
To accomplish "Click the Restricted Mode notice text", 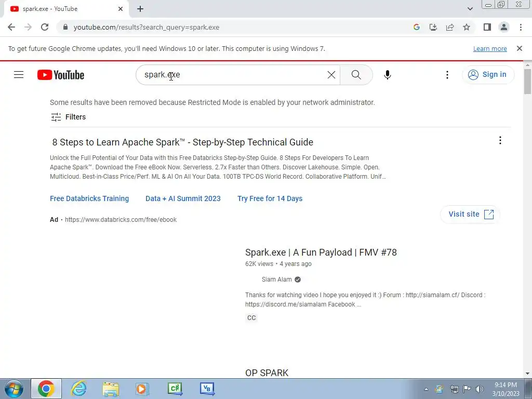I will 212,102.
